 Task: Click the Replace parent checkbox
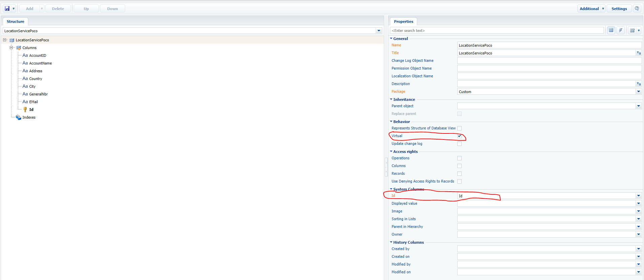pyautogui.click(x=459, y=114)
